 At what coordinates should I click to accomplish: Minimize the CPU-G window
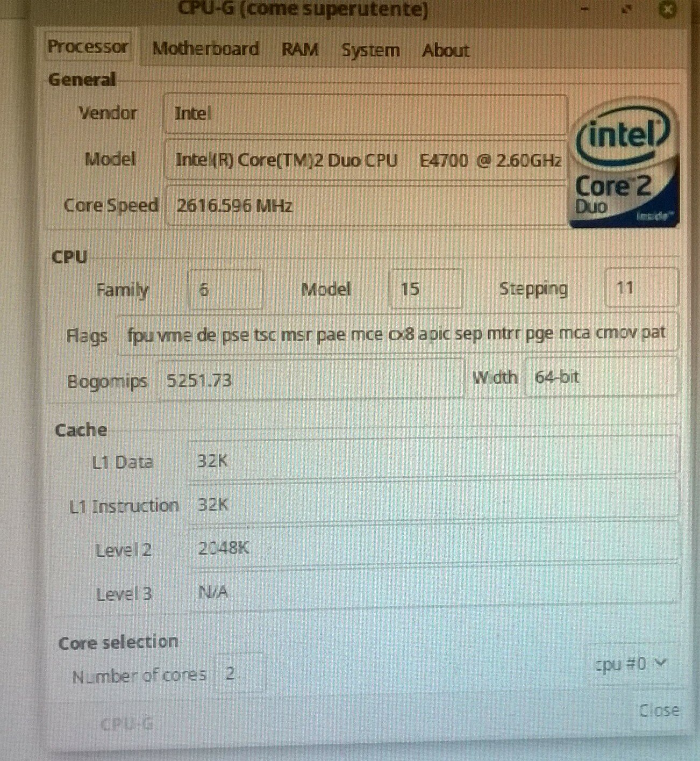coord(585,9)
